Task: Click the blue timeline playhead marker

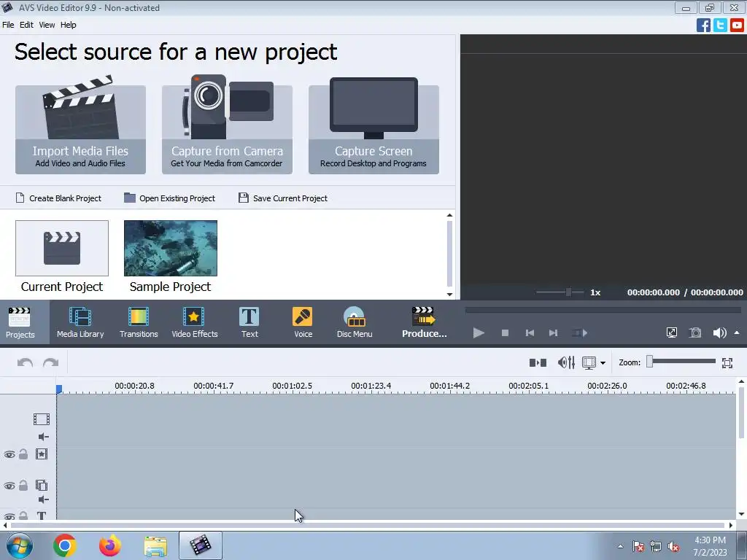Action: (59, 389)
